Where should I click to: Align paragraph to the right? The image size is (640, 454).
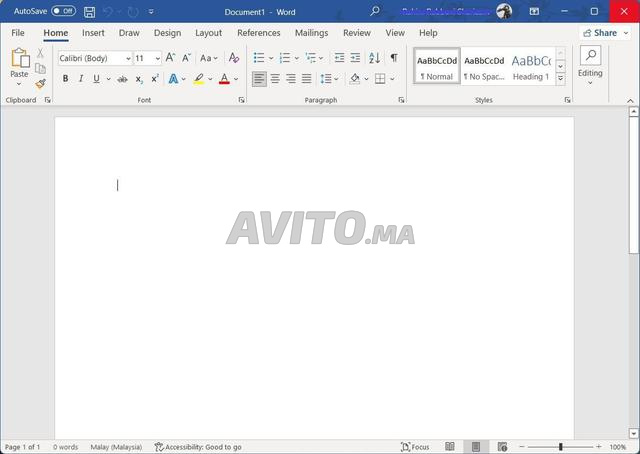[291, 79]
